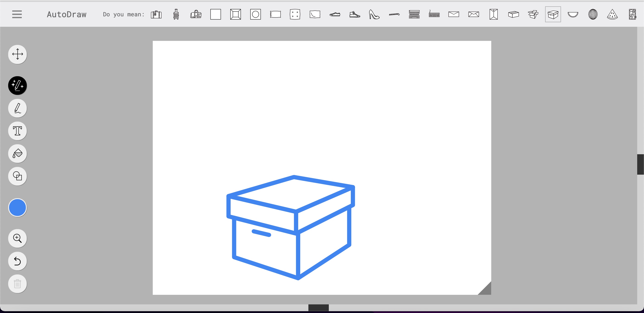
Task: Click the vertical scrollbar thumb
Action: tap(640, 164)
